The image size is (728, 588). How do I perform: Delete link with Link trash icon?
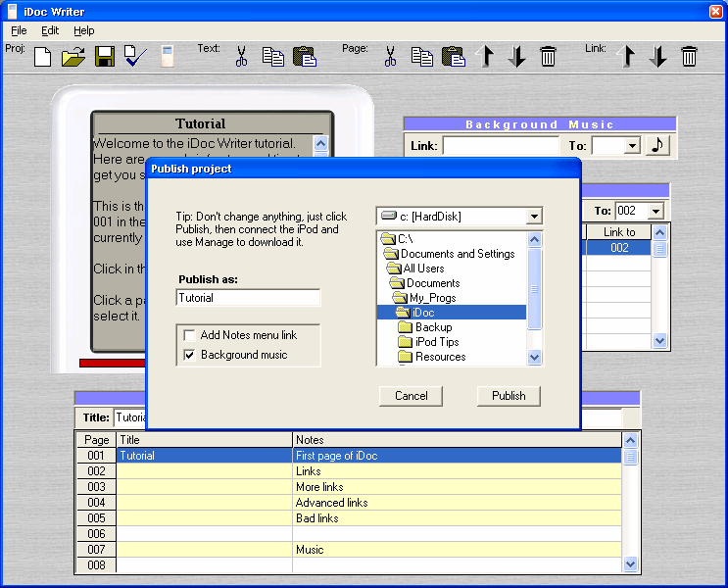click(x=690, y=57)
